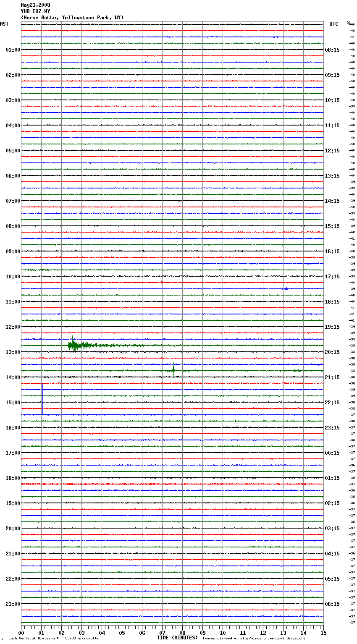Click the 19:15 UTC time label
The width and height of the screenshot is (357, 644).
[332, 327]
